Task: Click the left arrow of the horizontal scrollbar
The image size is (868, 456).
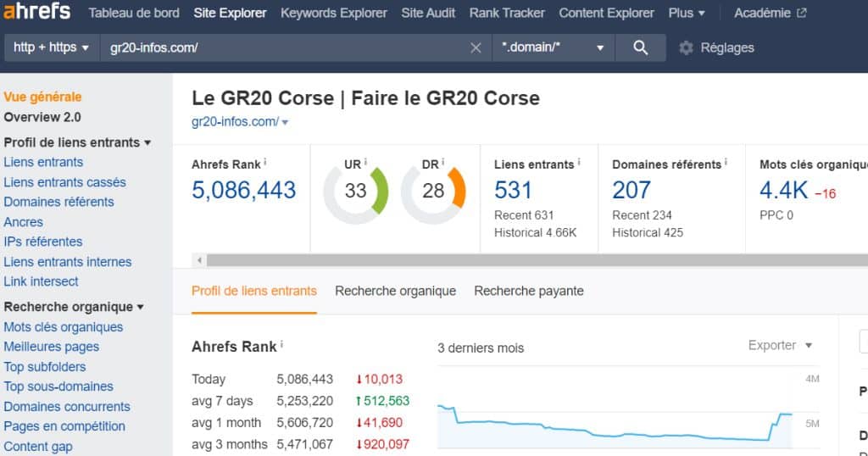Action: 199,260
